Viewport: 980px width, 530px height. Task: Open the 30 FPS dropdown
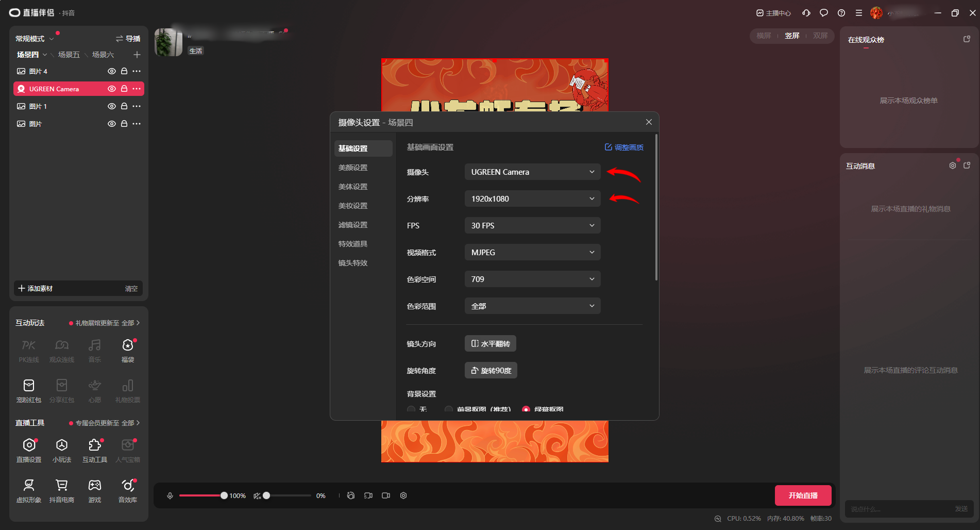[533, 225]
